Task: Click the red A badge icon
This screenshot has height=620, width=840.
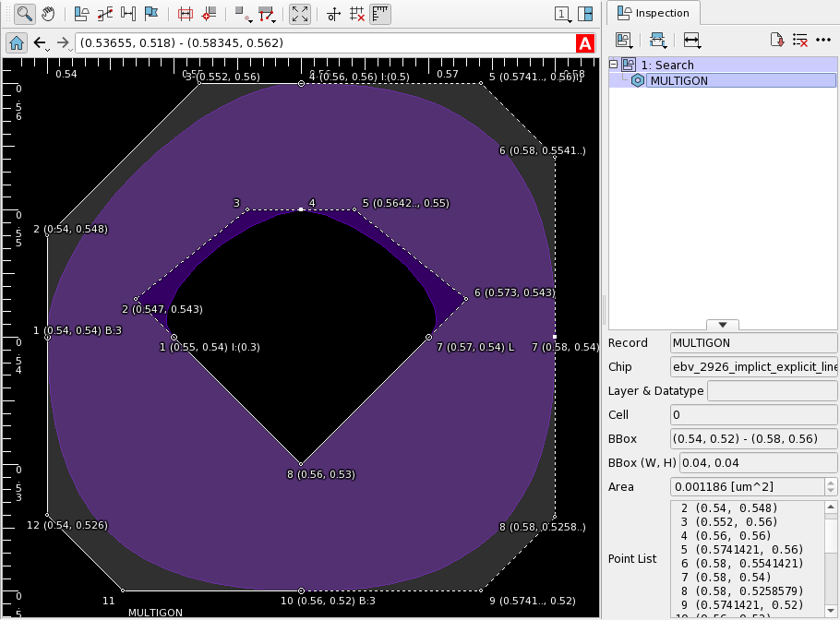Action: point(585,43)
